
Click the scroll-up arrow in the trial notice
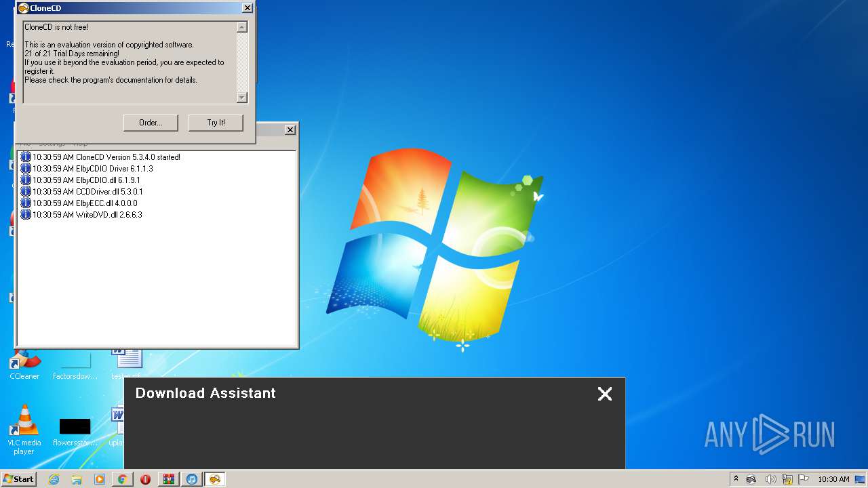coord(242,27)
